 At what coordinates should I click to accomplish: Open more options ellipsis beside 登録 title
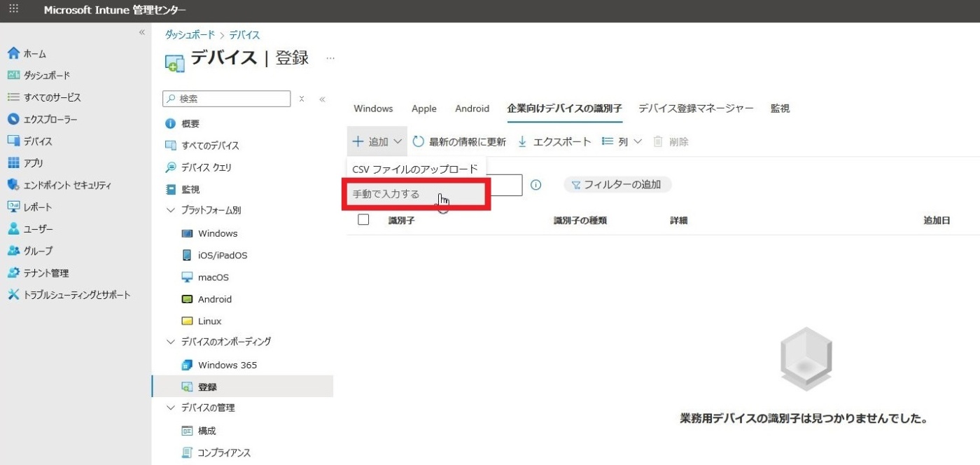pos(330,58)
